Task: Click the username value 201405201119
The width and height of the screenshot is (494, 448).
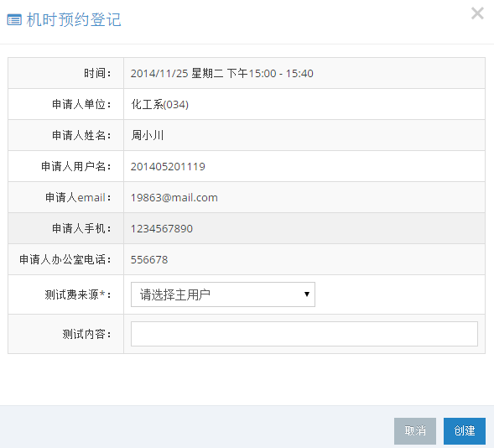Action: (168, 166)
